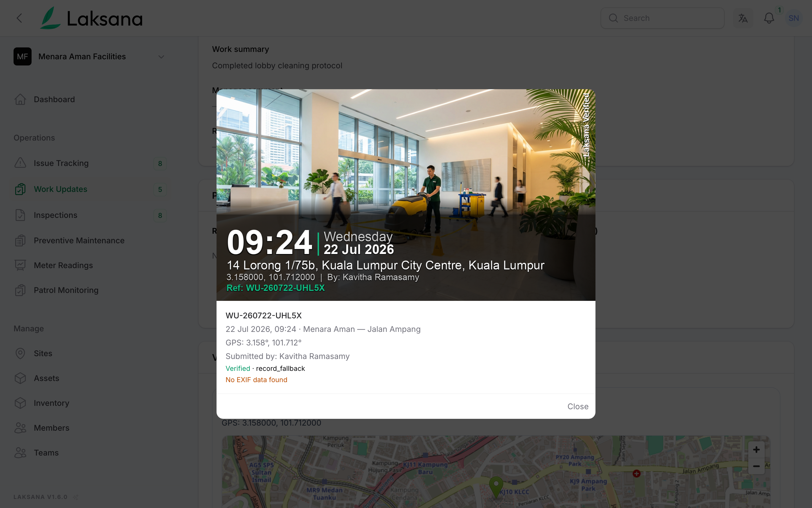Click the Completed lobby cleaning protocol text
The image size is (812, 508).
[x=277, y=65]
